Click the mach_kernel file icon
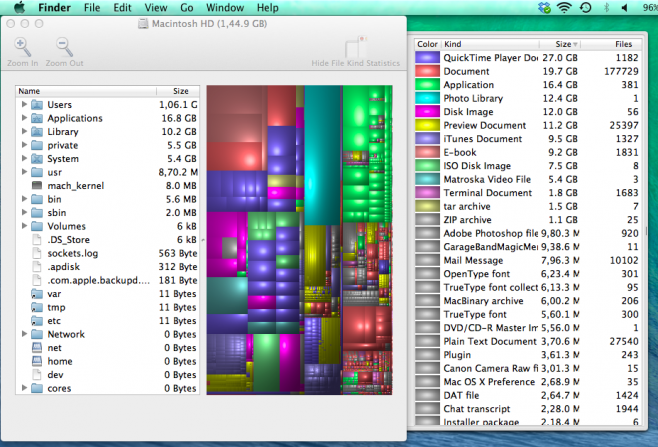The width and height of the screenshot is (658, 447). click(x=37, y=185)
